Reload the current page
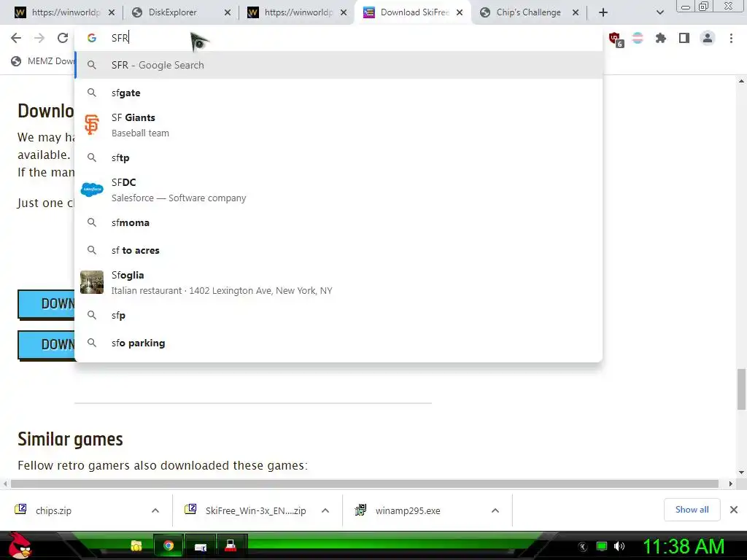 point(63,38)
